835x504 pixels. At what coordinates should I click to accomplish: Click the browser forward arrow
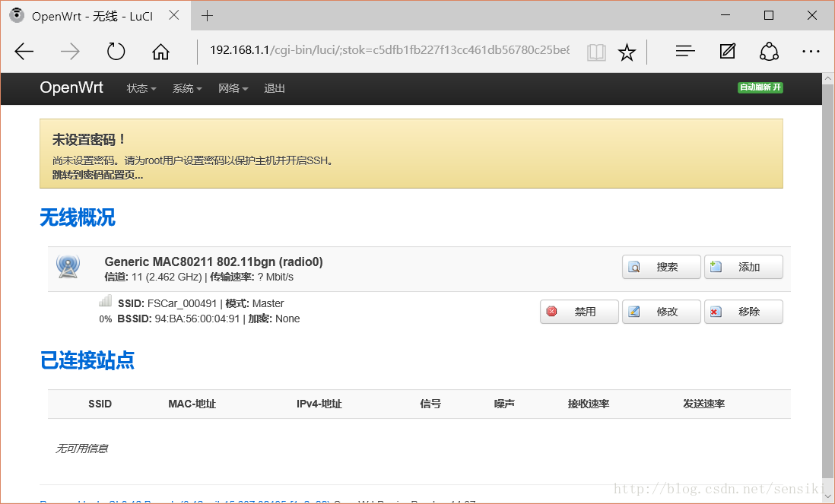point(70,52)
